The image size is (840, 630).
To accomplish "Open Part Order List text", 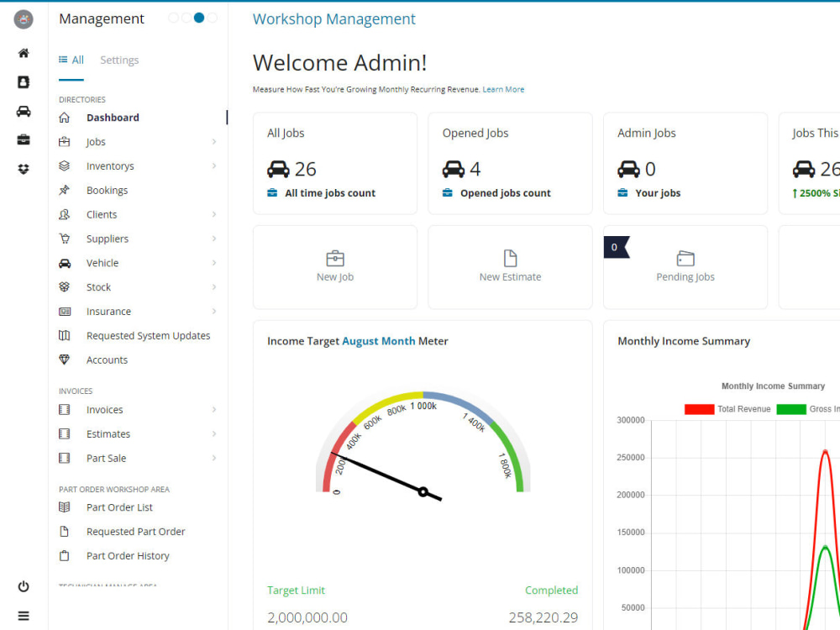I will (x=119, y=507).
